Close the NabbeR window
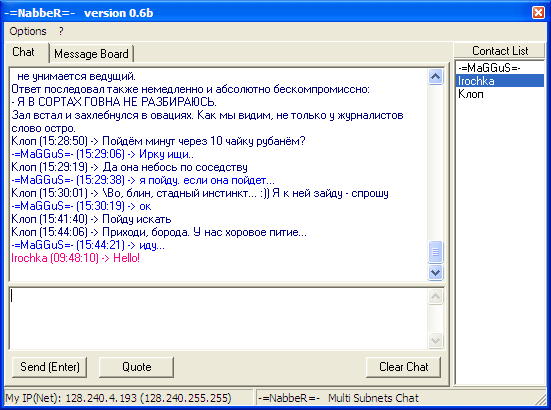The width and height of the screenshot is (551, 410). [538, 12]
